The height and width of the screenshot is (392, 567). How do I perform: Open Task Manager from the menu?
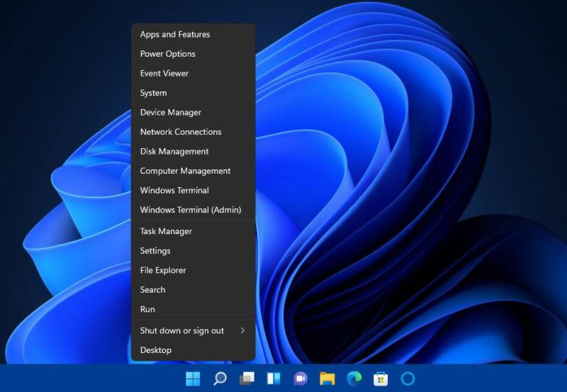click(166, 231)
